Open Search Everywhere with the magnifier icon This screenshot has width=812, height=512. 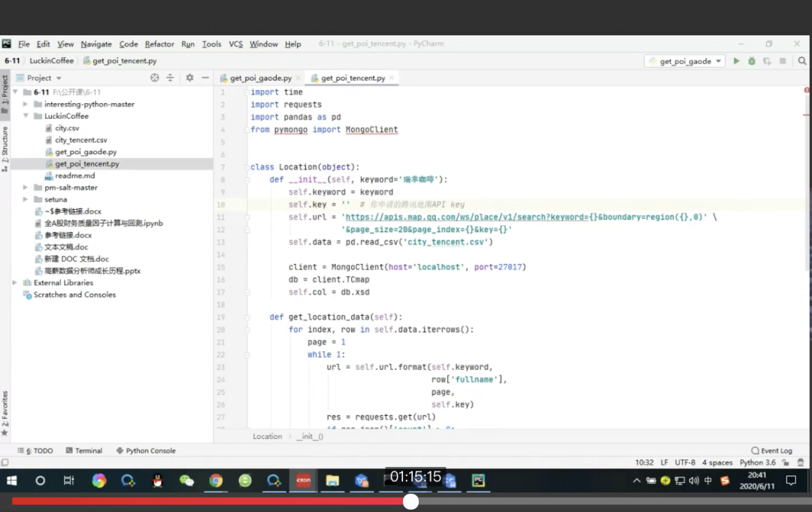801,61
